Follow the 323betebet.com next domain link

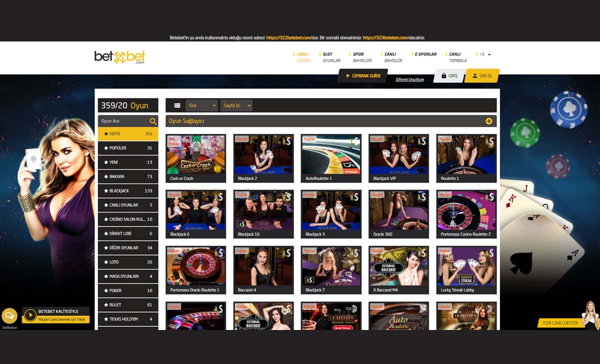(385, 37)
